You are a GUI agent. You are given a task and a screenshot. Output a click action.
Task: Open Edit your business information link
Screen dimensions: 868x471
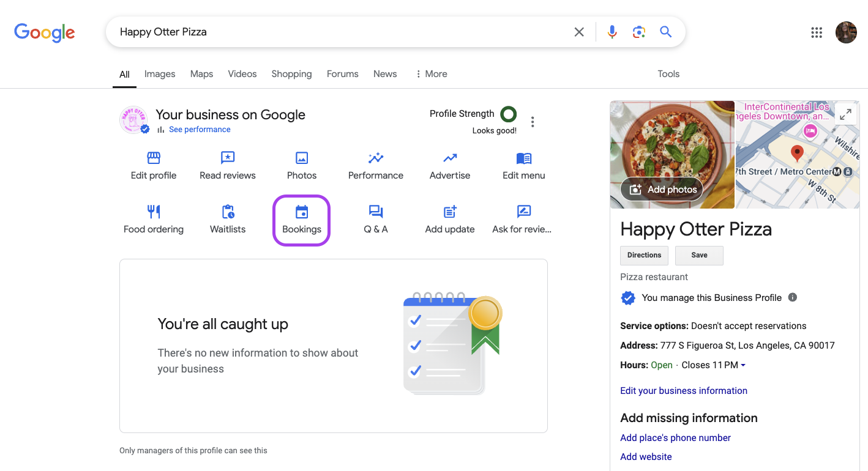point(684,391)
